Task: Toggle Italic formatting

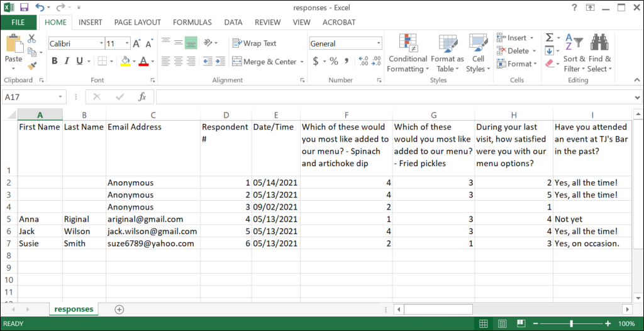Action: click(x=67, y=61)
